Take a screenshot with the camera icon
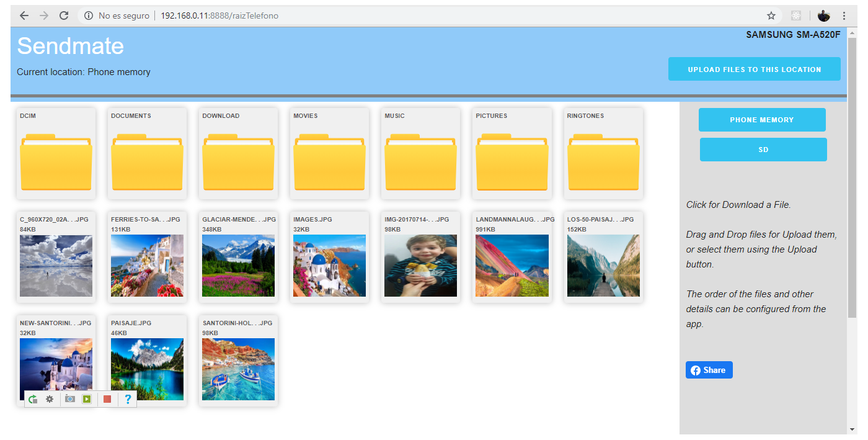Image resolution: width=868 pixels, height=440 pixels. coord(70,399)
